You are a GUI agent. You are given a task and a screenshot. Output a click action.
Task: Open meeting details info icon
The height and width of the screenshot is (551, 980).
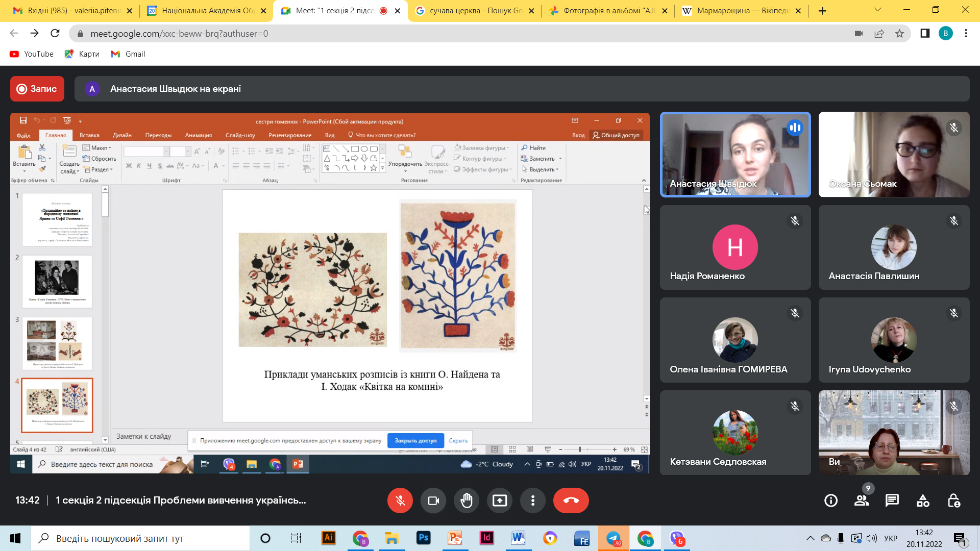831,500
